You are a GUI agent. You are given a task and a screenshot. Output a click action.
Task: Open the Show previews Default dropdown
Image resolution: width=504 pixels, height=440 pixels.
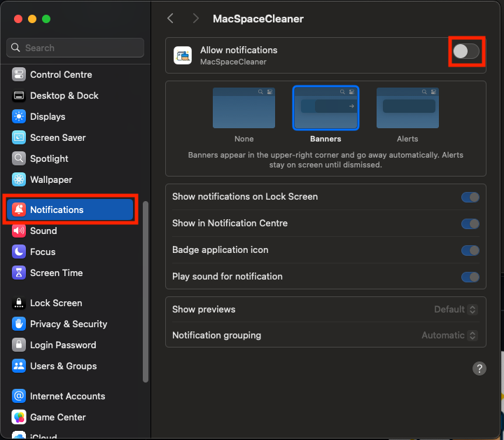pos(456,310)
